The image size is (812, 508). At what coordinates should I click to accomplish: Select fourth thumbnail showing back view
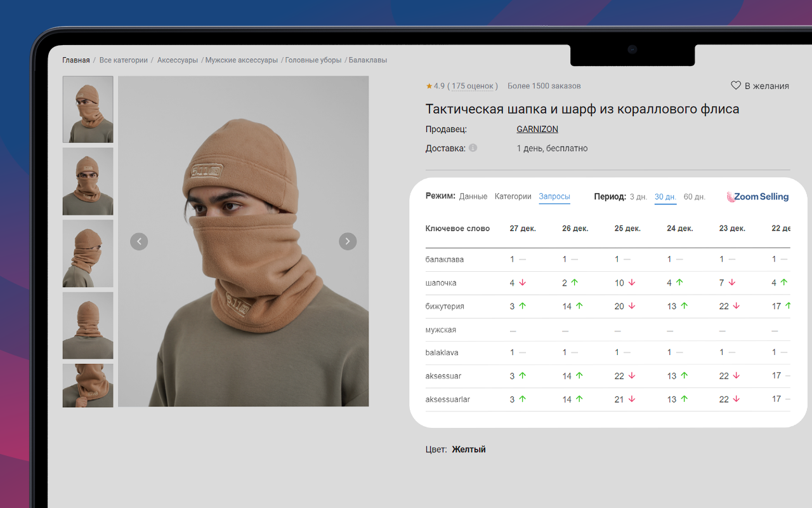[x=88, y=325]
